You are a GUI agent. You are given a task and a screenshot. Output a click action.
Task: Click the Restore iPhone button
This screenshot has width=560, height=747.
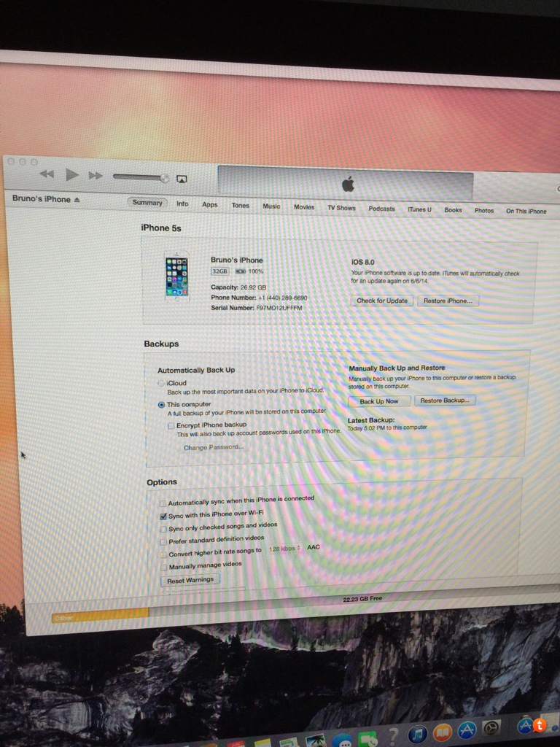pos(448,301)
